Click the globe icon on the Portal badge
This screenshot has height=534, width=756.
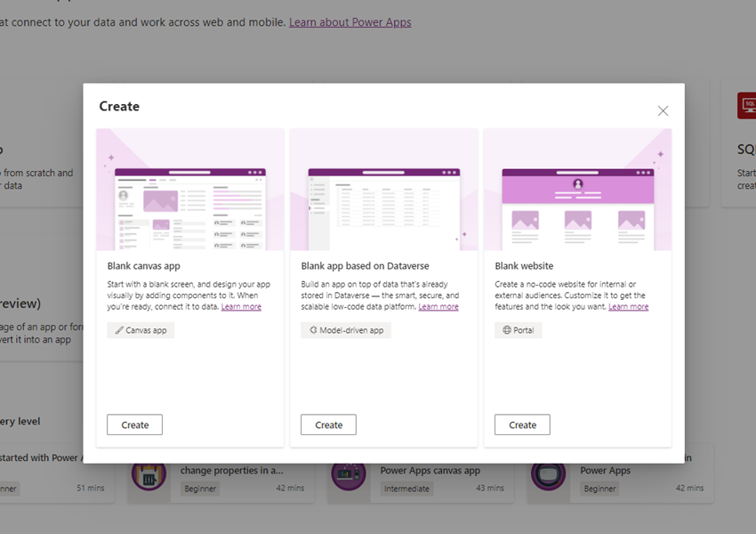click(505, 329)
